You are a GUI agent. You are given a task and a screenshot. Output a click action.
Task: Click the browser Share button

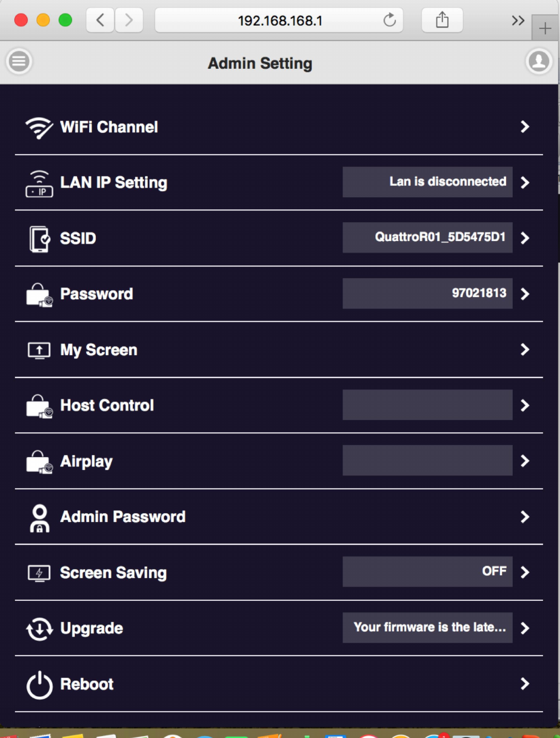coord(442,20)
